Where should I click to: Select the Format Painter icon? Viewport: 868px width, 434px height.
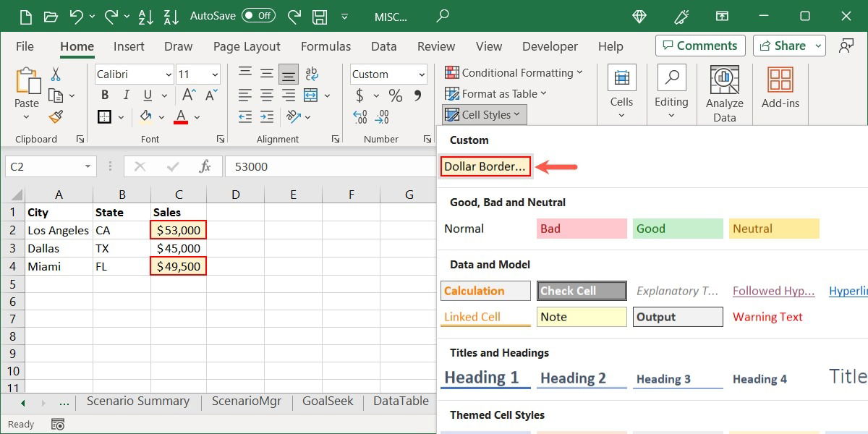55,116
